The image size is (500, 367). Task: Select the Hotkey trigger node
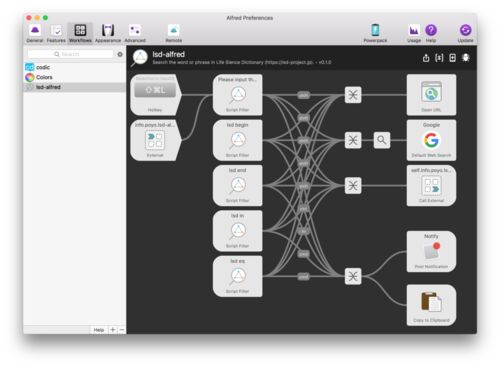pyautogui.click(x=155, y=95)
